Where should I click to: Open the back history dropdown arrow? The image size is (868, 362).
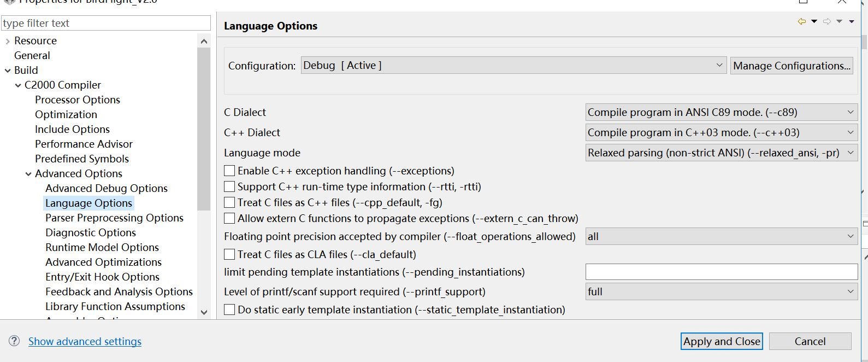pos(814,22)
